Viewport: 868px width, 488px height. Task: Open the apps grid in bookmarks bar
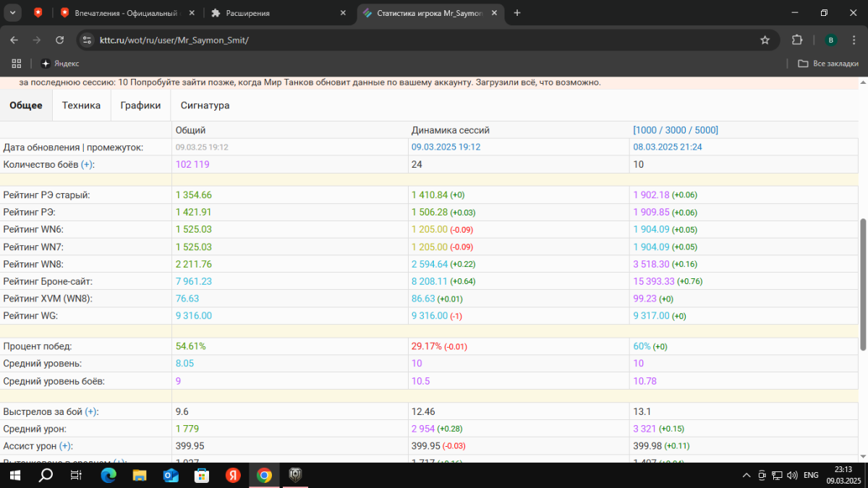tap(17, 64)
